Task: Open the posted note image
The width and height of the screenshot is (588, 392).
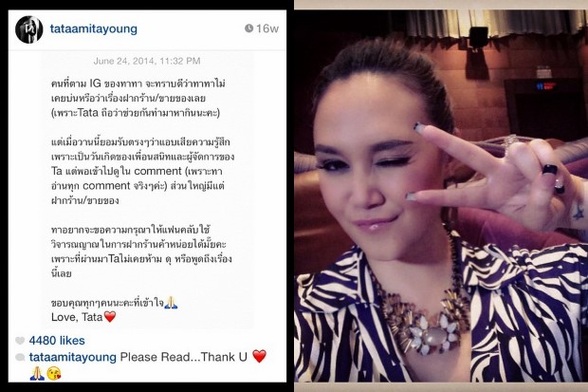Action: tap(147, 190)
